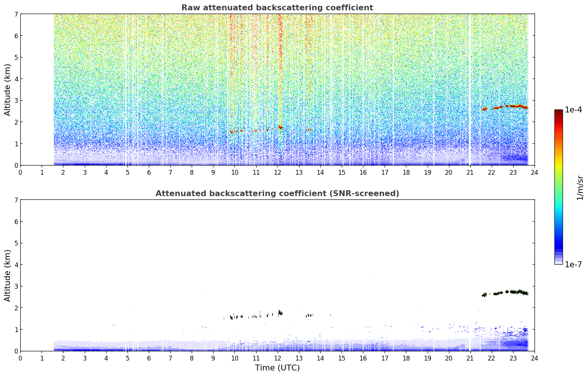This screenshot has width=588, height=376.
Task: Click tick label 12 on the bottom time axis
Action: 277,358
